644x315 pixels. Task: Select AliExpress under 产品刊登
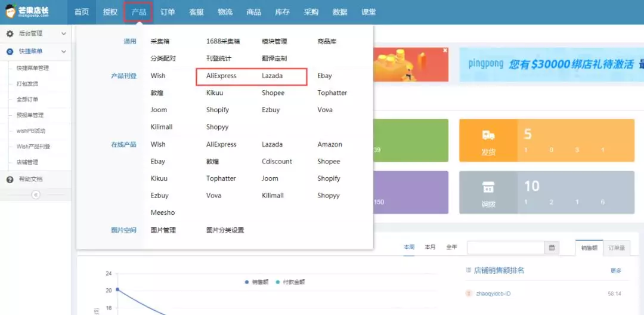[221, 76]
